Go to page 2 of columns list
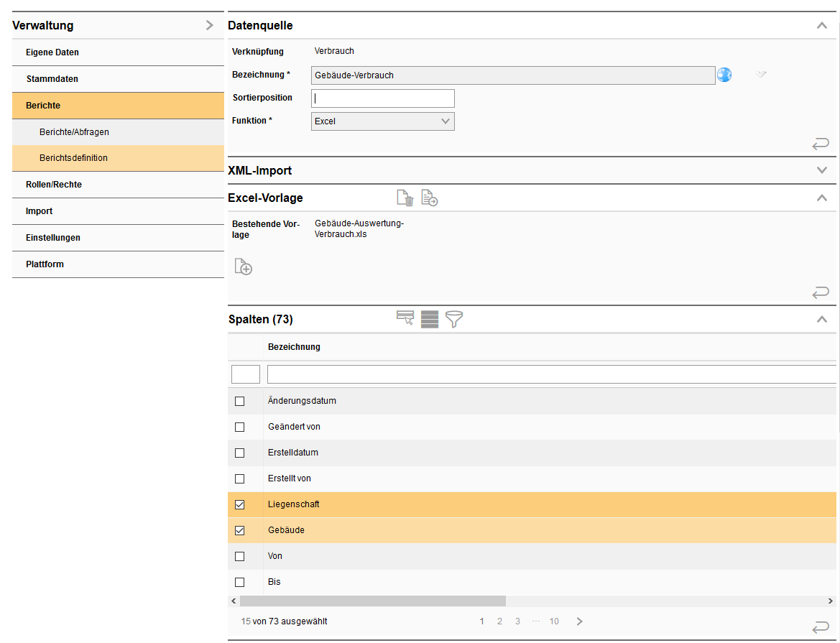 (x=499, y=621)
